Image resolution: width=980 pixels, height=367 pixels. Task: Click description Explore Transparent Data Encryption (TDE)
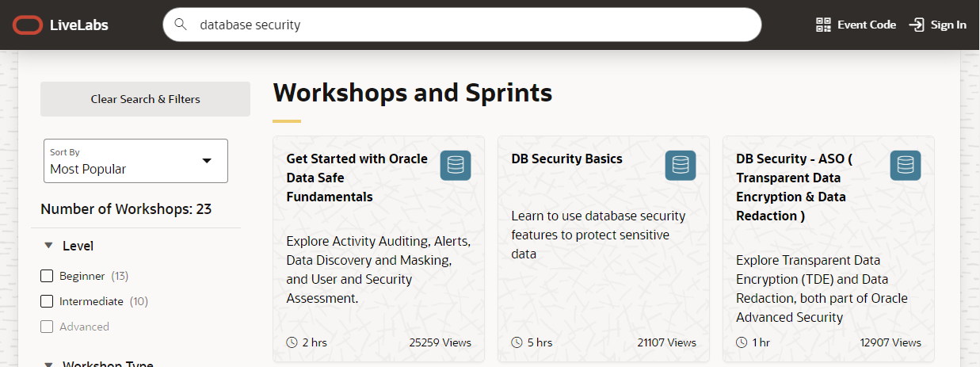pos(822,289)
